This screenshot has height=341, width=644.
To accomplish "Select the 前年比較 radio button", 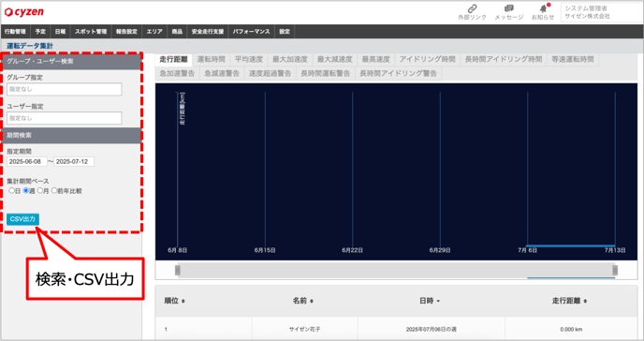I will coord(53,190).
